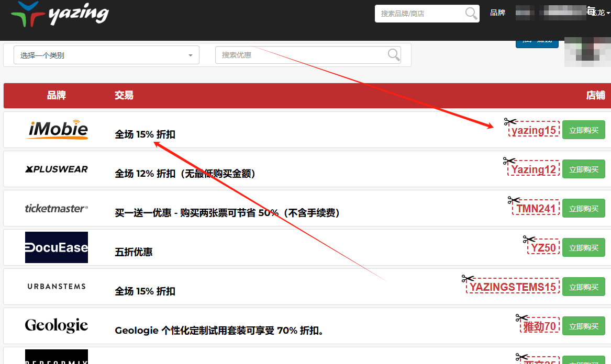
Task: Click the 全场 12% 折扣 deal text
Action: (x=185, y=174)
